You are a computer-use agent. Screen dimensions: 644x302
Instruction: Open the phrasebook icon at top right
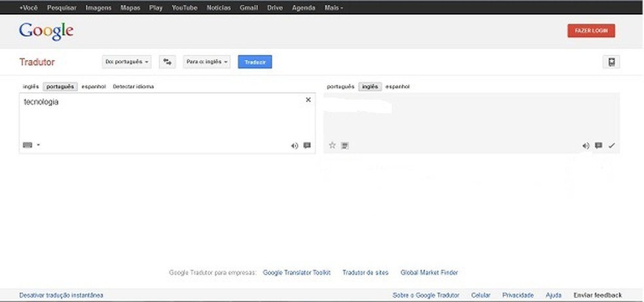[611, 62]
